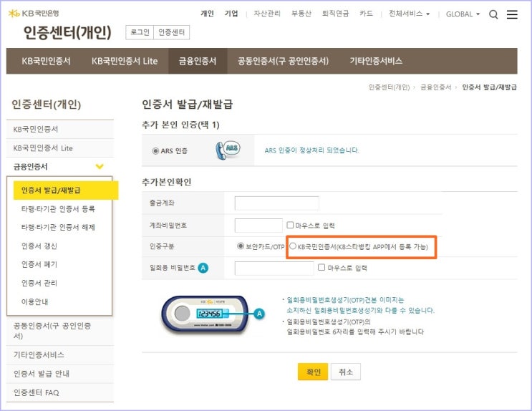The width and height of the screenshot is (532, 411).
Task: Open 타행·타기관 인증서 해제 sidebar item
Action: coord(58,227)
